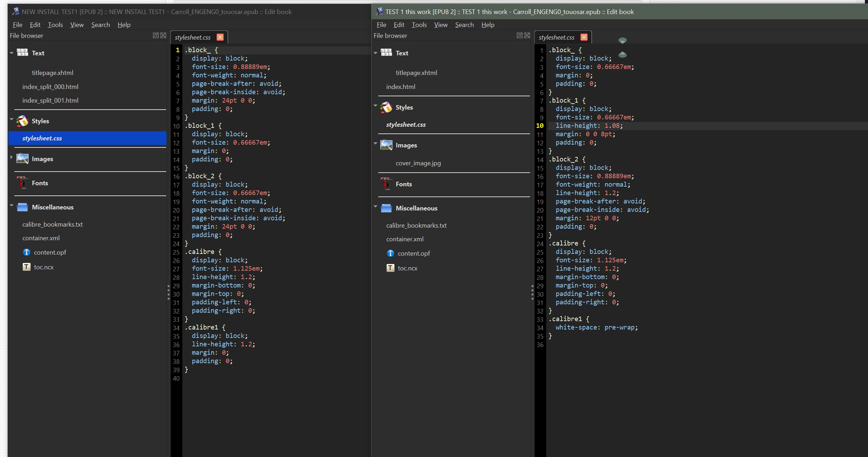Image resolution: width=868 pixels, height=457 pixels.
Task: Click the left panel splitter handle dots
Action: coord(169,292)
